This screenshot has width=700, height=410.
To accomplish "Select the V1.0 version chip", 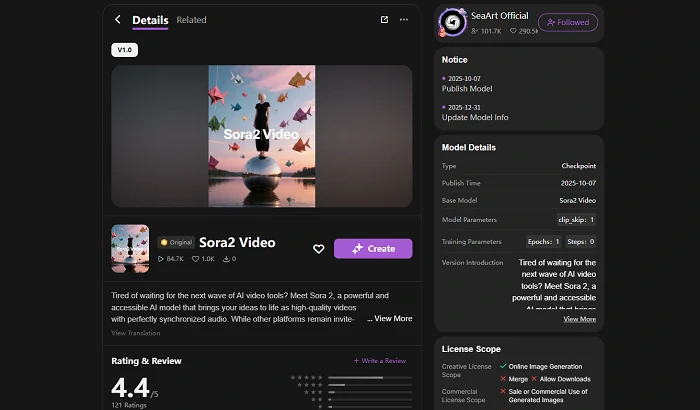I will (x=124, y=49).
